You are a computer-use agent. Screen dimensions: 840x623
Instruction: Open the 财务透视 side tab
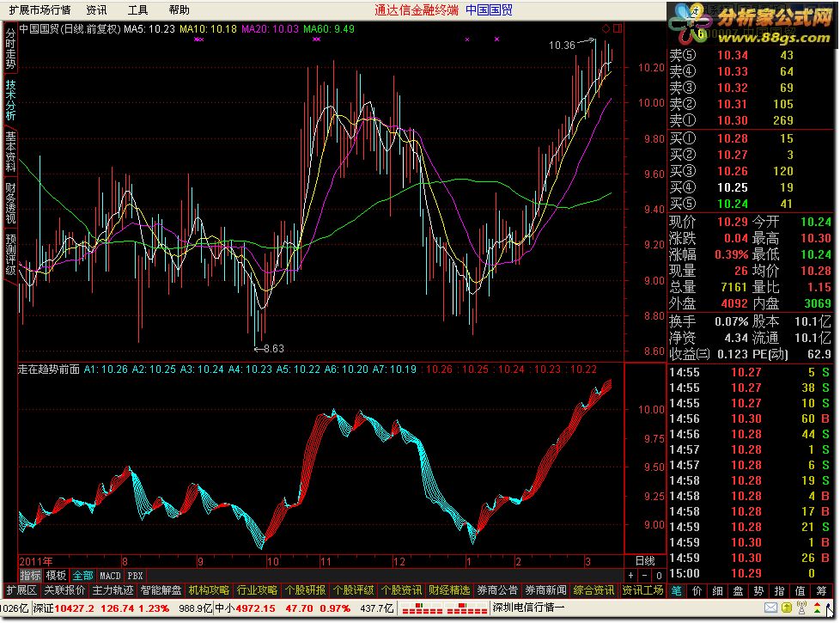[x=10, y=203]
